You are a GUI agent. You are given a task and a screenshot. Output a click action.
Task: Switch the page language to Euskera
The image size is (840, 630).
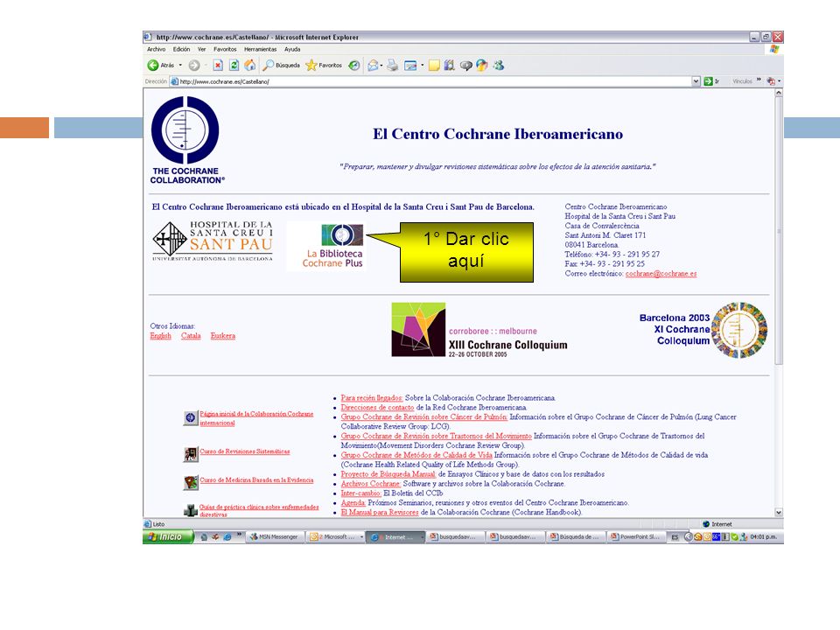pos(223,336)
